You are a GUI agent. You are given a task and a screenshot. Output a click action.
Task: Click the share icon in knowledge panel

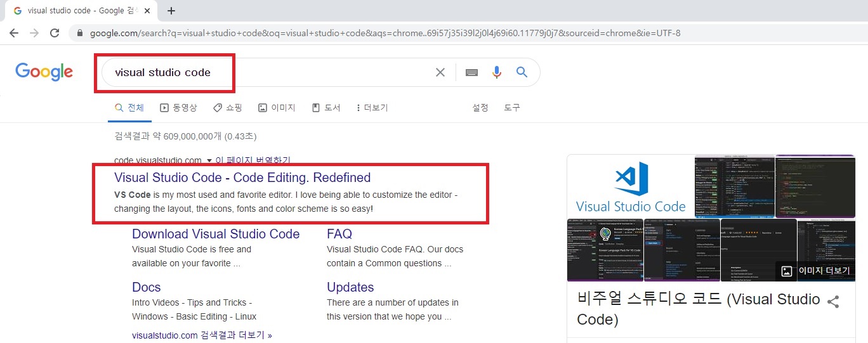(834, 302)
